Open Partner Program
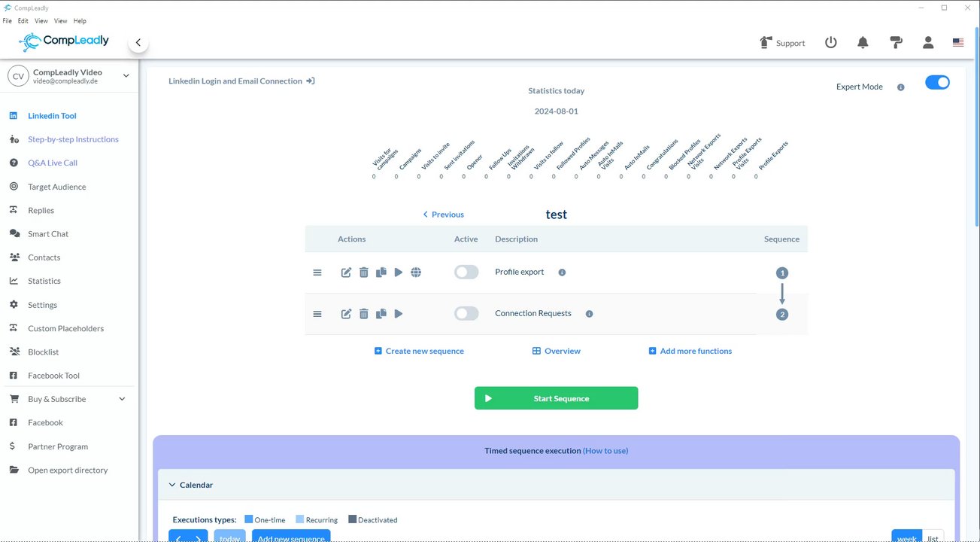 (x=58, y=446)
